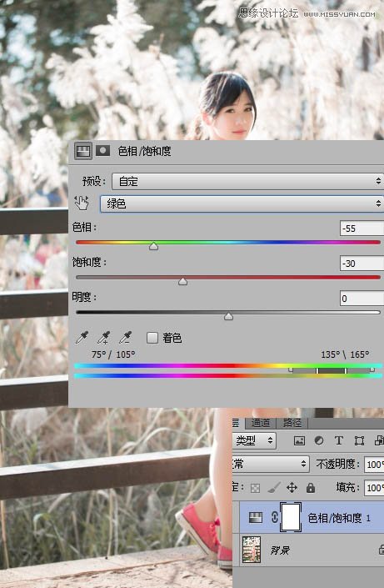This screenshot has height=588, width=384.
Task: Filter layers by adjustment layer icon
Action: (x=319, y=440)
